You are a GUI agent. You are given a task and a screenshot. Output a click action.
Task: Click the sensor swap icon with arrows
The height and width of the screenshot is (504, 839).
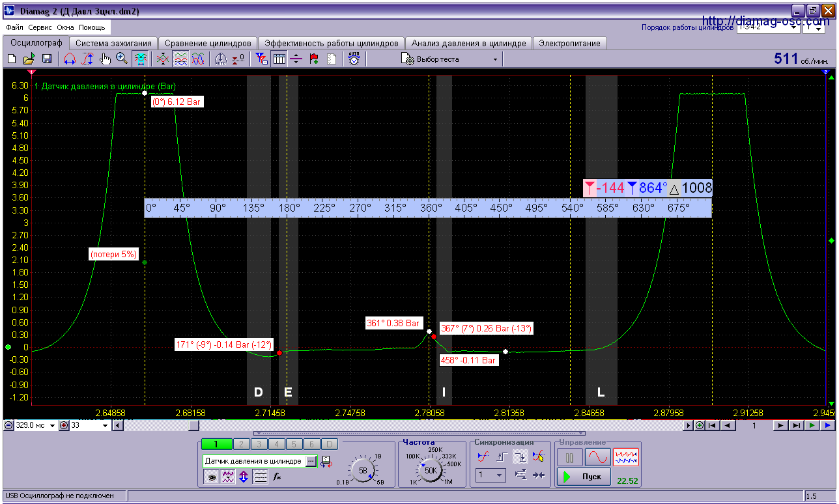tap(326, 462)
